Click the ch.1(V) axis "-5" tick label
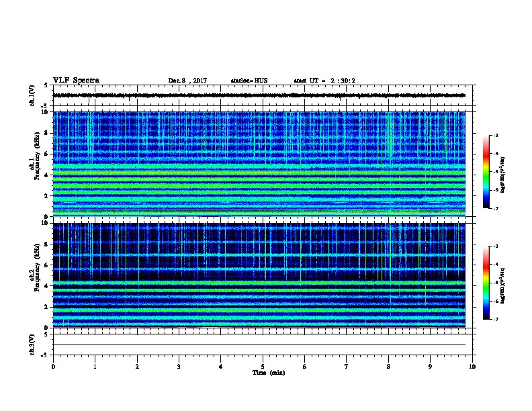 [x=46, y=106]
